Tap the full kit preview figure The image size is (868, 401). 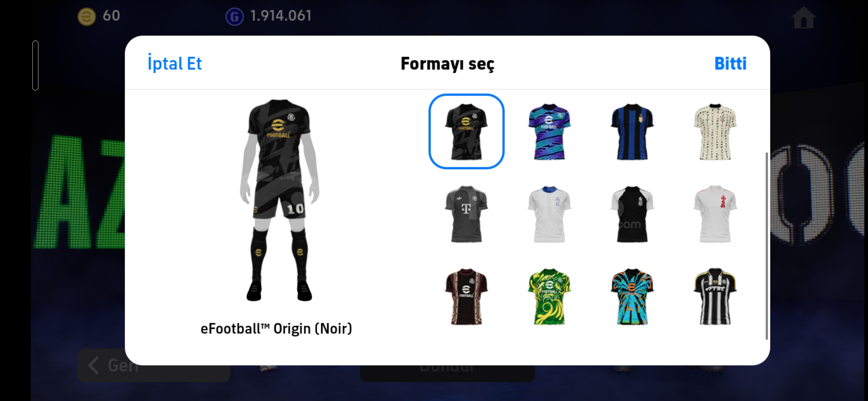(x=279, y=200)
